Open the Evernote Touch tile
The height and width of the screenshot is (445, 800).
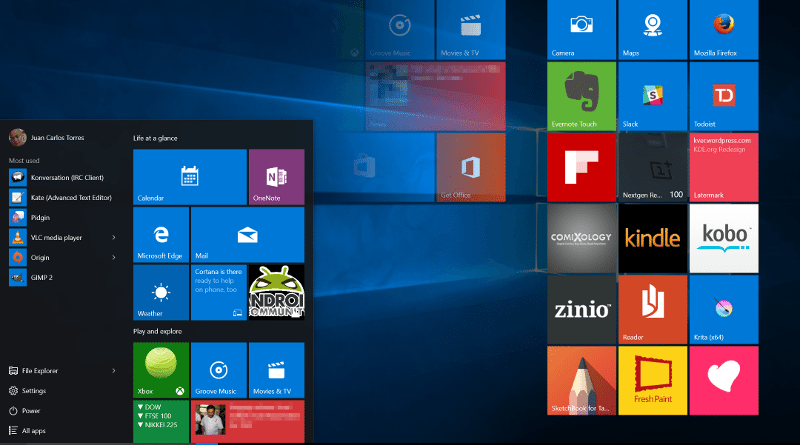tap(581, 96)
